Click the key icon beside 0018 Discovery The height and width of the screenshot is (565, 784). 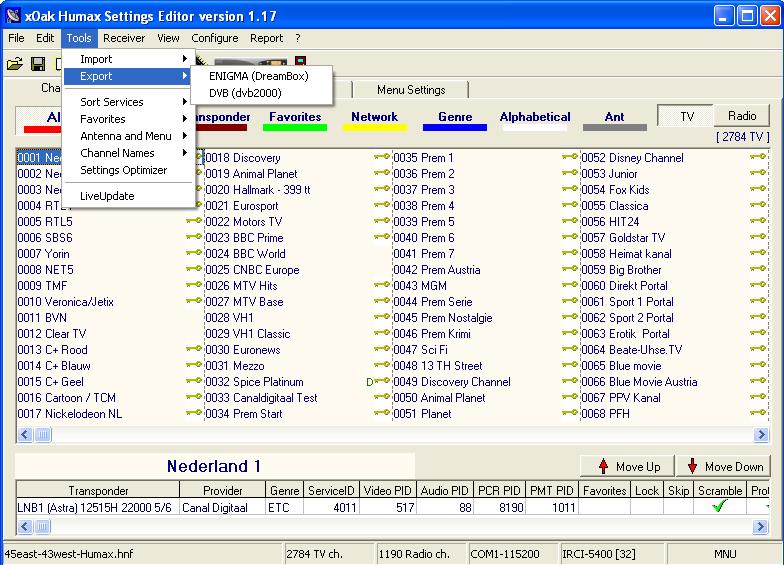point(382,157)
